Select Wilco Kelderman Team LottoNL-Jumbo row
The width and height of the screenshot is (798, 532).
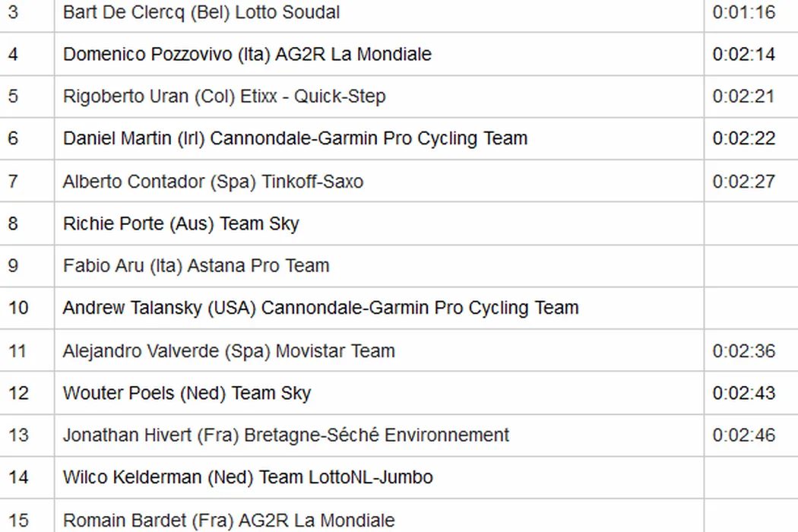pos(248,477)
